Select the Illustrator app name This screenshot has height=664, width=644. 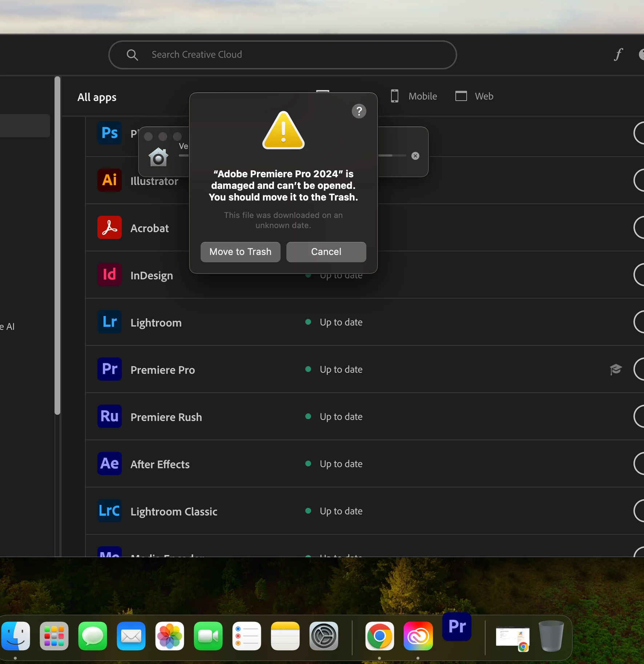click(154, 181)
